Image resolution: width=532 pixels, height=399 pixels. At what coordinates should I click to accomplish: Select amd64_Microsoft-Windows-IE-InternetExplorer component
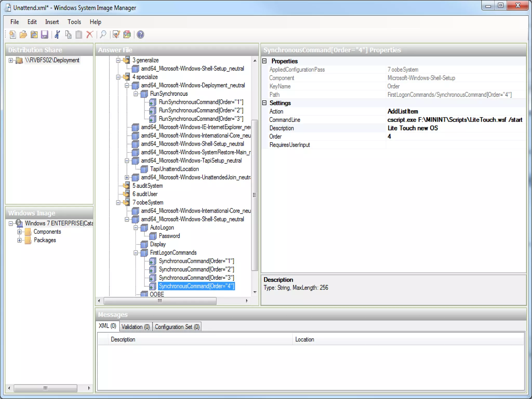tap(196, 127)
